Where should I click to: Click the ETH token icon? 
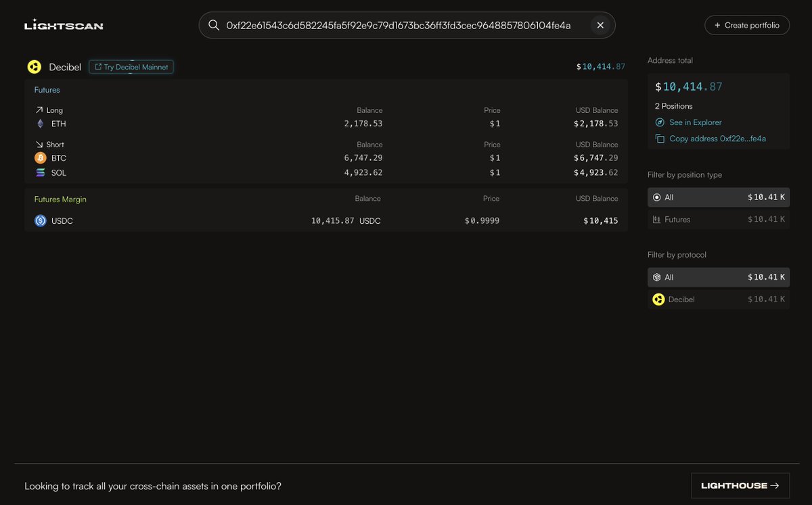click(41, 124)
